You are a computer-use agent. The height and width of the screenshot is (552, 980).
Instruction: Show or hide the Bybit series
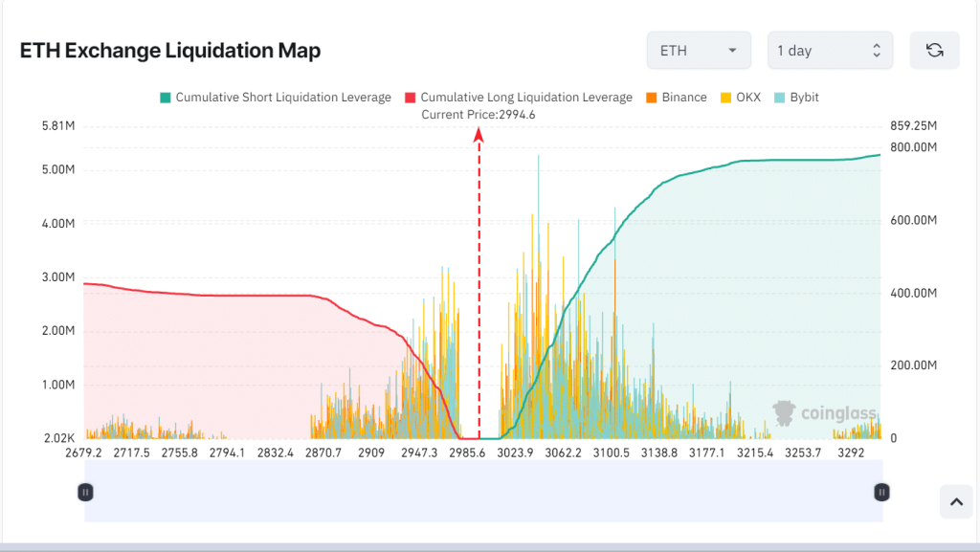coord(796,98)
